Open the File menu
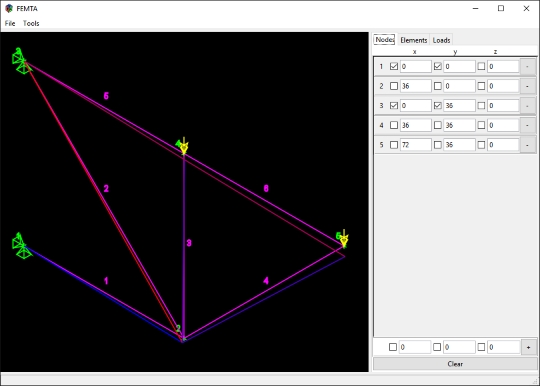The width and height of the screenshot is (540, 386). pos(10,23)
